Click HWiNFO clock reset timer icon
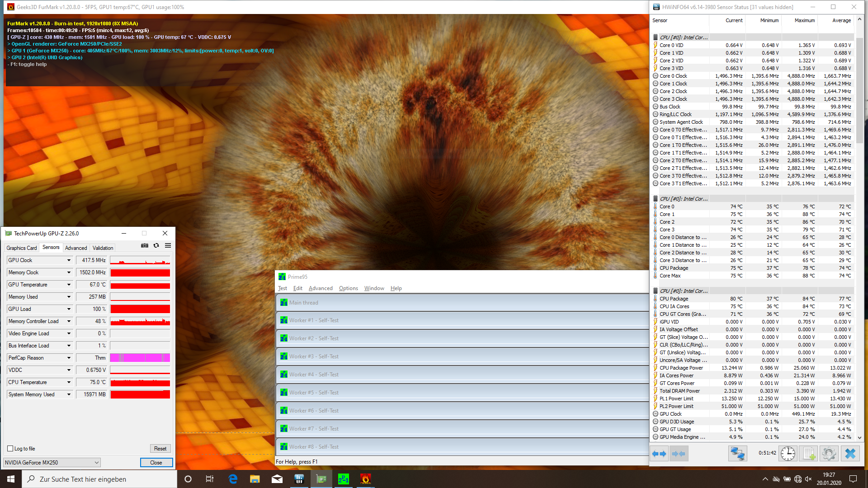 (x=788, y=453)
